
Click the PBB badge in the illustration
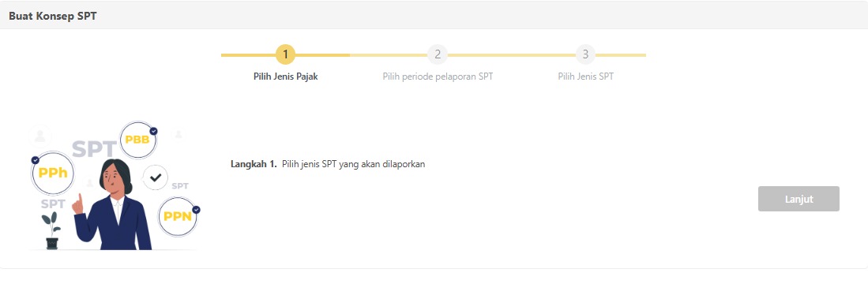click(x=138, y=140)
